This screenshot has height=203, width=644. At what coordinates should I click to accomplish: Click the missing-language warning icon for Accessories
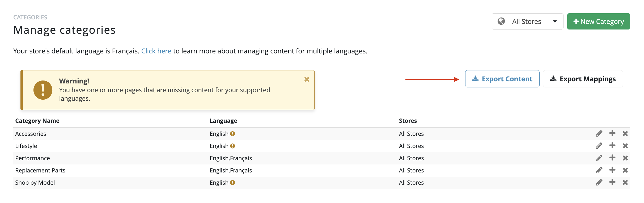click(x=232, y=134)
